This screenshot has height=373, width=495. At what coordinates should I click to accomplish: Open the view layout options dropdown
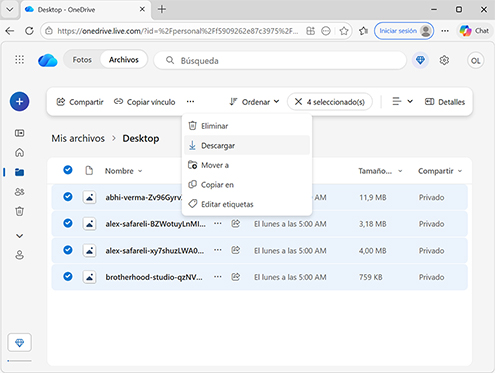click(402, 101)
